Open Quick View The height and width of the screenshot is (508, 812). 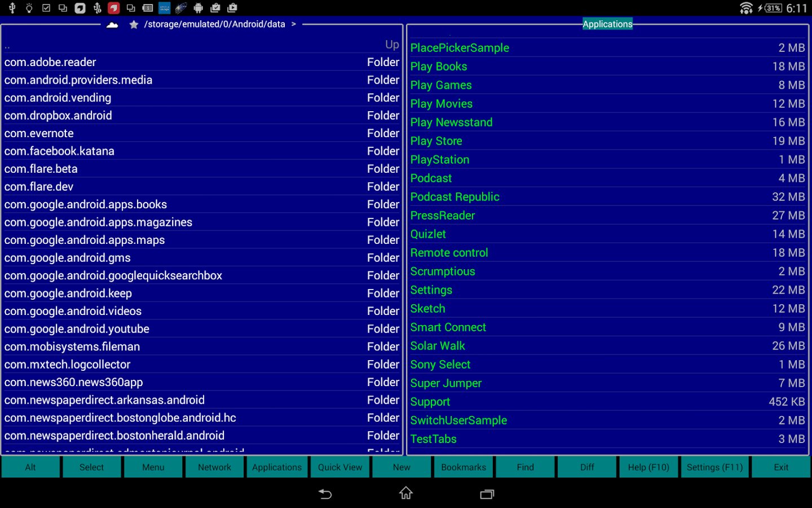click(340, 467)
